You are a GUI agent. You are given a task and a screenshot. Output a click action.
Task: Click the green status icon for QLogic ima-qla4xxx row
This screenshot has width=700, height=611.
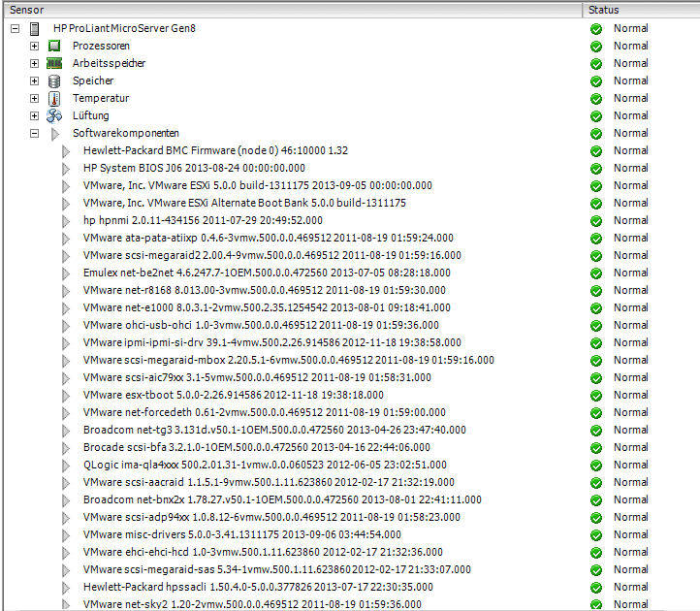tap(596, 466)
